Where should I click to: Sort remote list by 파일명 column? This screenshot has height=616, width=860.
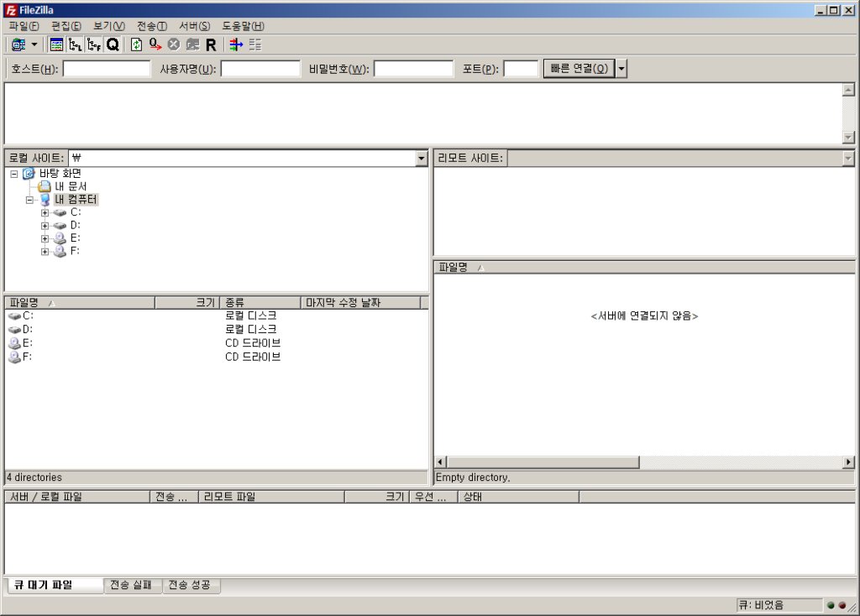644,268
